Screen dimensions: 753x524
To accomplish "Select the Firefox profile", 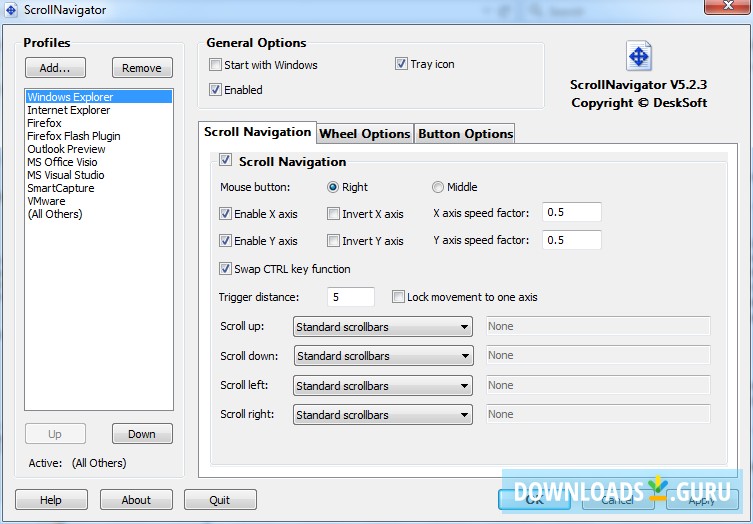I will click(98, 123).
